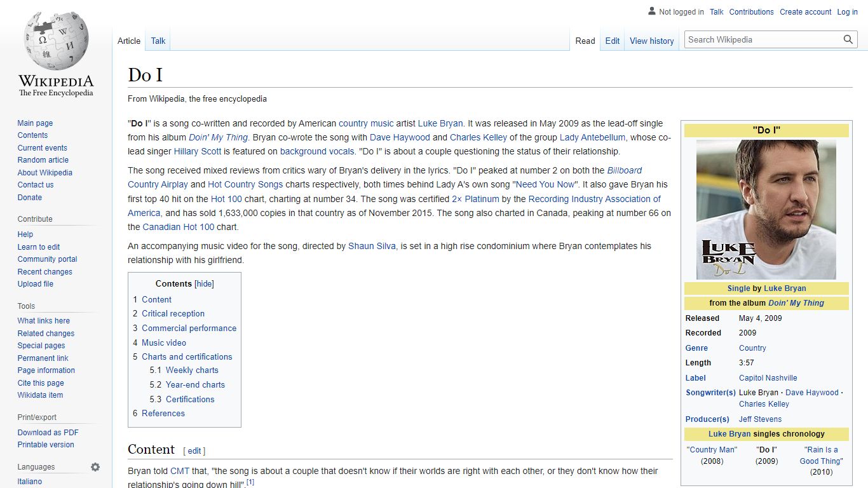Open Related changes link
The height and width of the screenshot is (488, 868).
click(x=46, y=334)
